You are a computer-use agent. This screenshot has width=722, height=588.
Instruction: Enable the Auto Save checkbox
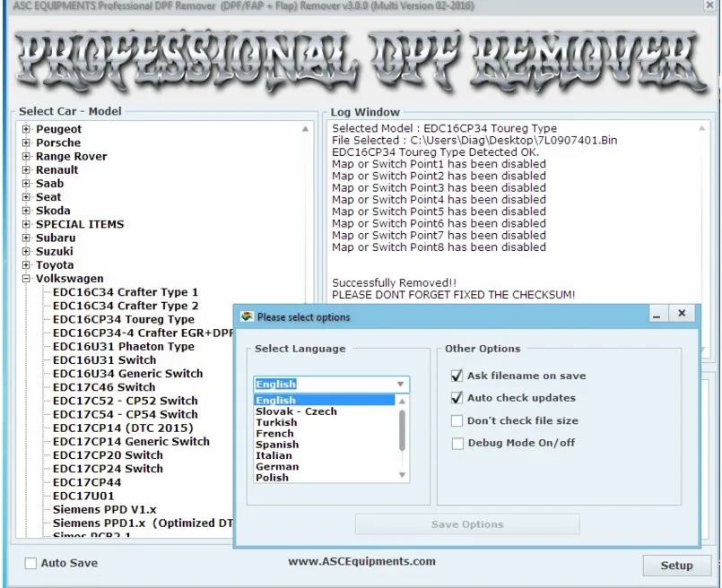[30, 563]
